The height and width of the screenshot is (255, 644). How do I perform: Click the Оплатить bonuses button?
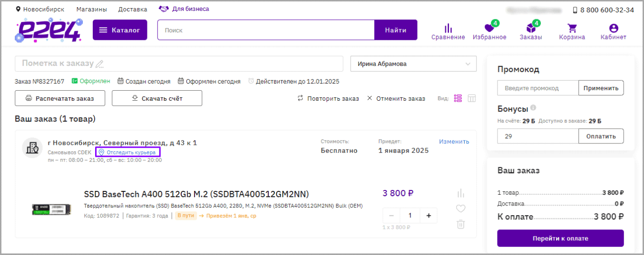(601, 136)
